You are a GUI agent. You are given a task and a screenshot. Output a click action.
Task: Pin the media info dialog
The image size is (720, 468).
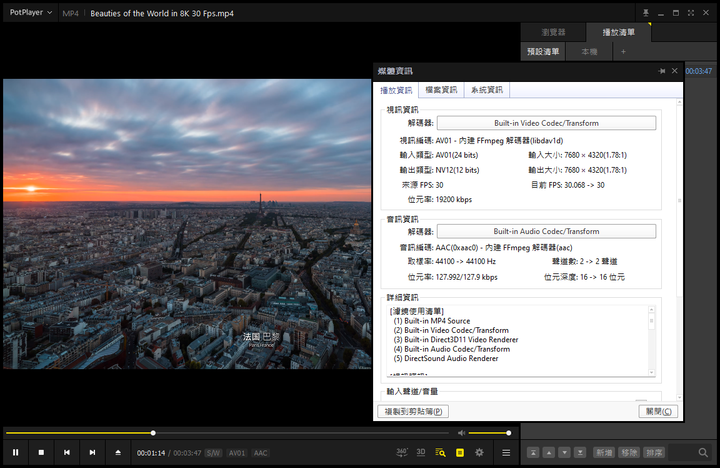[662, 71]
